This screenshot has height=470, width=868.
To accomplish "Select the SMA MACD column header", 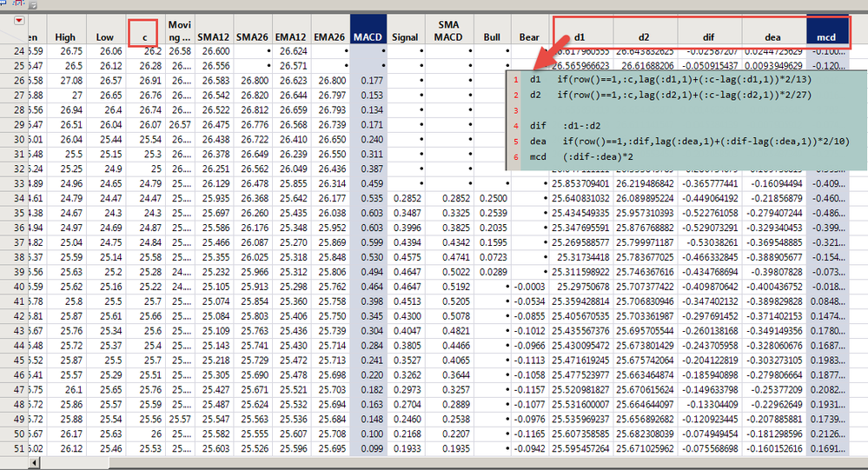I will pyautogui.click(x=449, y=32).
